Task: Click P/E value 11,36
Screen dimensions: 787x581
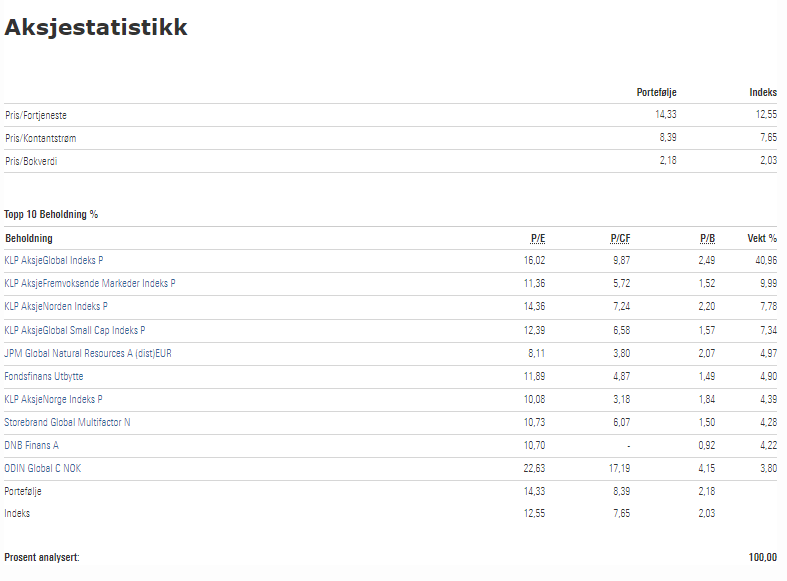Action: coord(535,283)
